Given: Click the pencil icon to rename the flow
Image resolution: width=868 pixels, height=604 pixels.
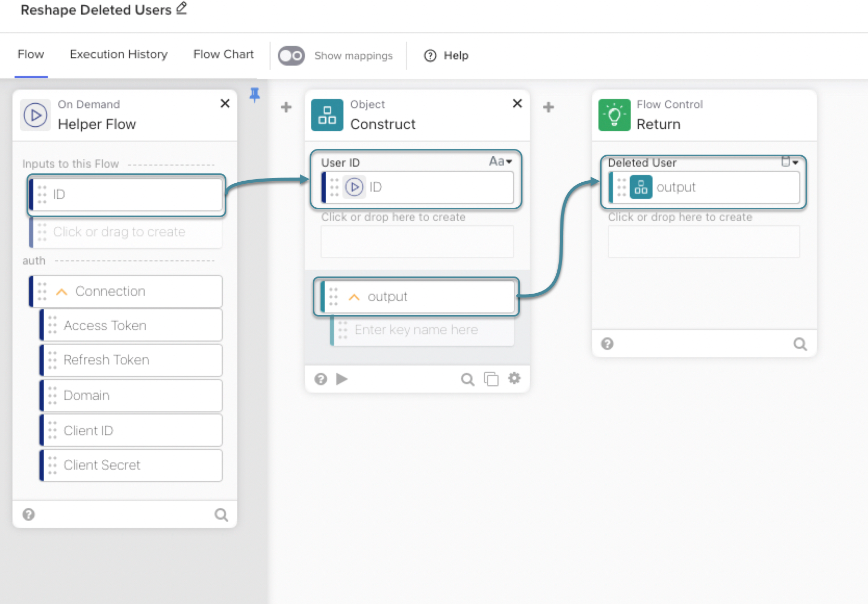Looking at the screenshot, I should 181,8.
